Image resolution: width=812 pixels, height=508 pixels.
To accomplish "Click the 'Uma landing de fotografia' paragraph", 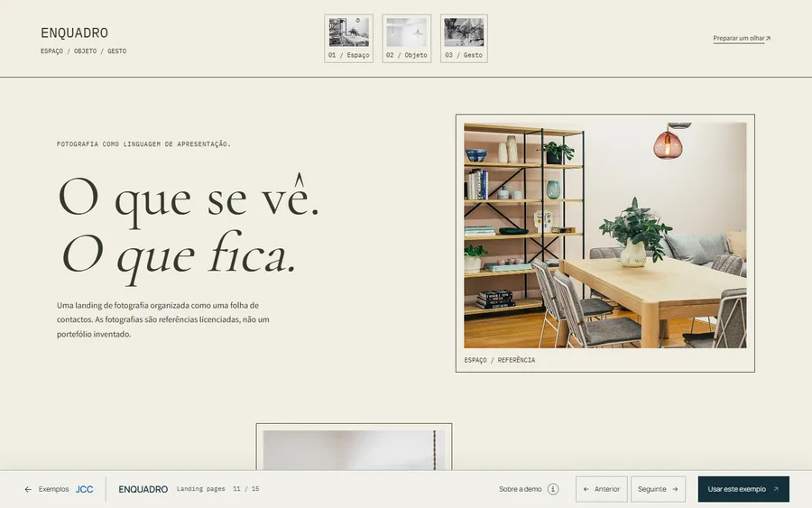I will point(163,319).
